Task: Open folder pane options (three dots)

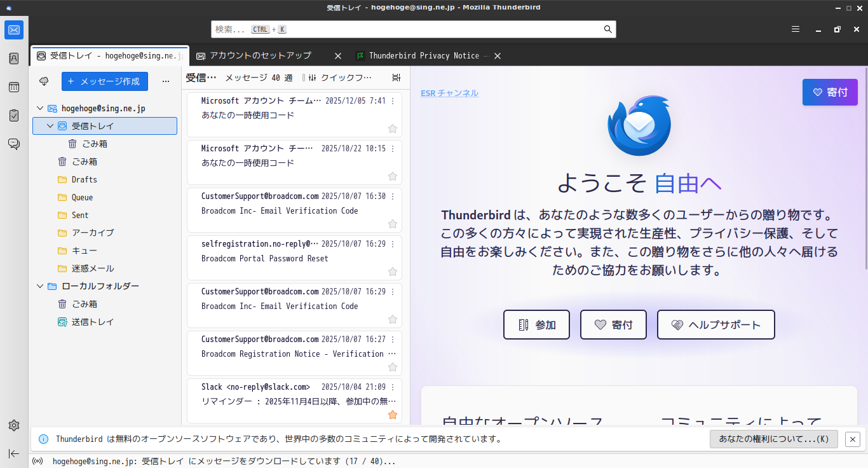Action: [x=166, y=81]
